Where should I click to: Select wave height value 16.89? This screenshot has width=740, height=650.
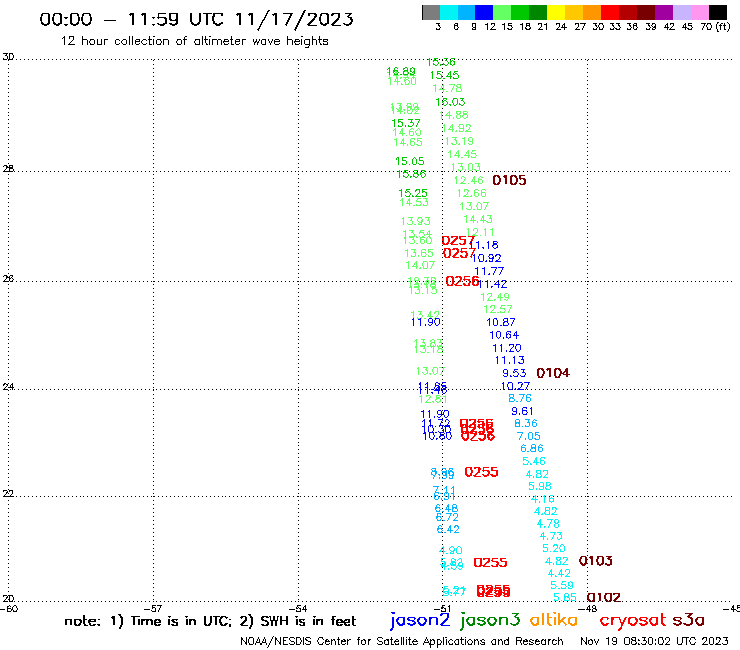pos(401,71)
